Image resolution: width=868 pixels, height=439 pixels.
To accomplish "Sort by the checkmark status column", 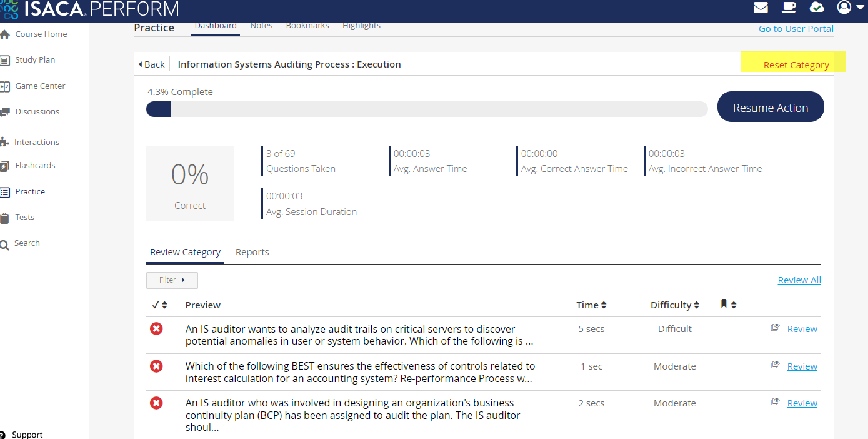I will tap(159, 305).
